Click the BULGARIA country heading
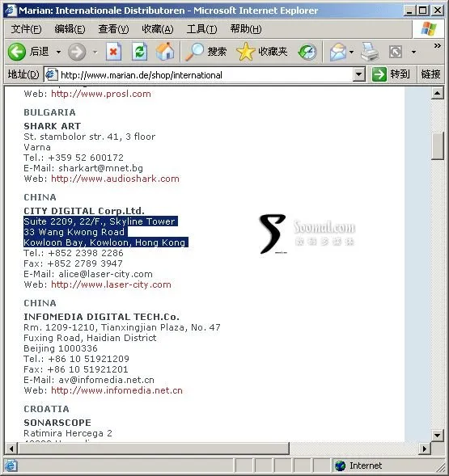The height and width of the screenshot is (476, 449). pyautogui.click(x=50, y=112)
